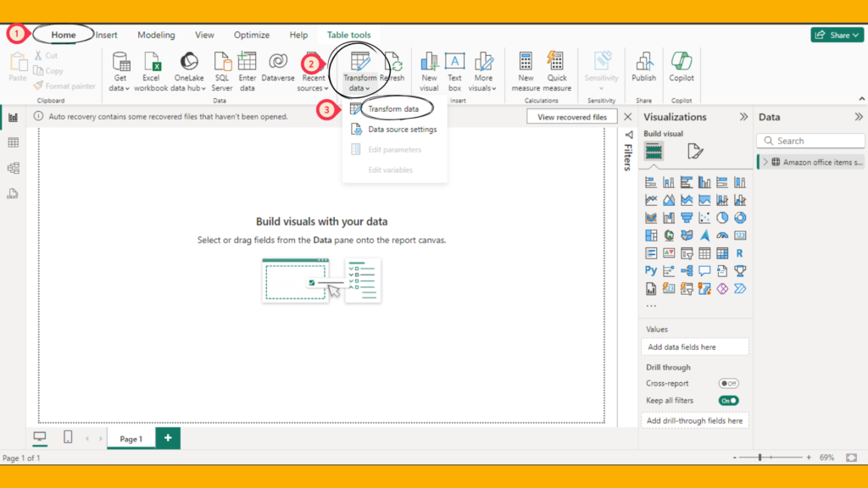
Task: Open the Modeling ribbon tab
Action: click(156, 35)
